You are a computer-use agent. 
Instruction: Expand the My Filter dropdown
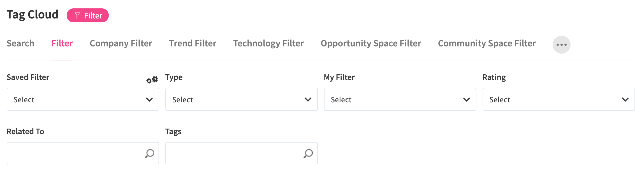coord(400,100)
